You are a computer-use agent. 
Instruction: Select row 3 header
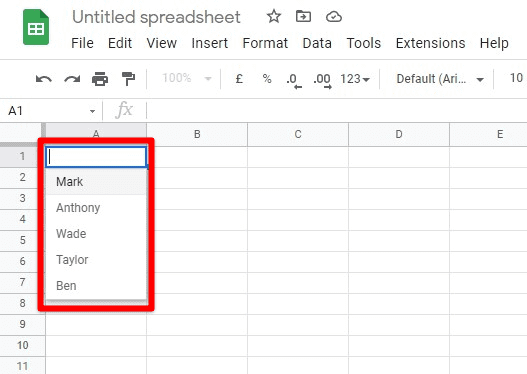(x=22, y=198)
